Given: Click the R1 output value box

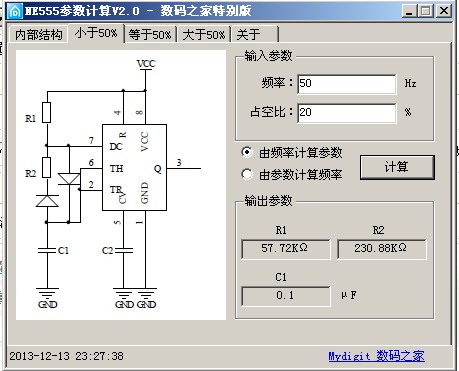Looking at the screenshot, I should click(286, 249).
